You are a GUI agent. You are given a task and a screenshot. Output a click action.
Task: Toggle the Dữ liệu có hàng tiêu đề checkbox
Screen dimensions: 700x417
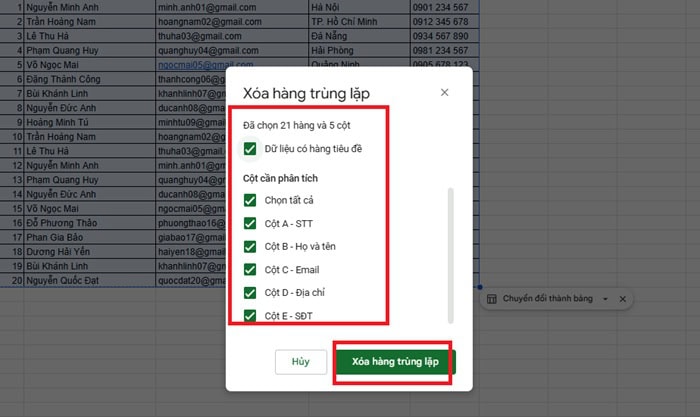click(x=250, y=149)
